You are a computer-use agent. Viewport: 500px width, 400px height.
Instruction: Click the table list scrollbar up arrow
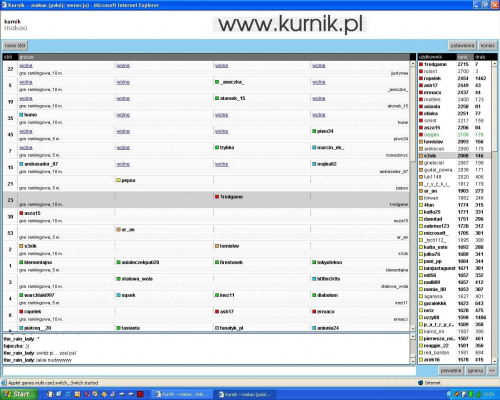tap(413, 63)
